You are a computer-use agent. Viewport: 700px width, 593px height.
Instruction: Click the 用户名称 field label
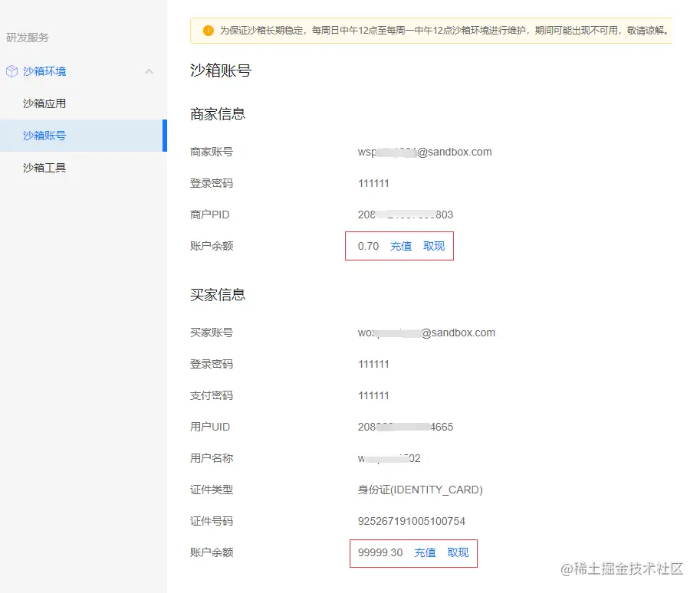coord(212,459)
